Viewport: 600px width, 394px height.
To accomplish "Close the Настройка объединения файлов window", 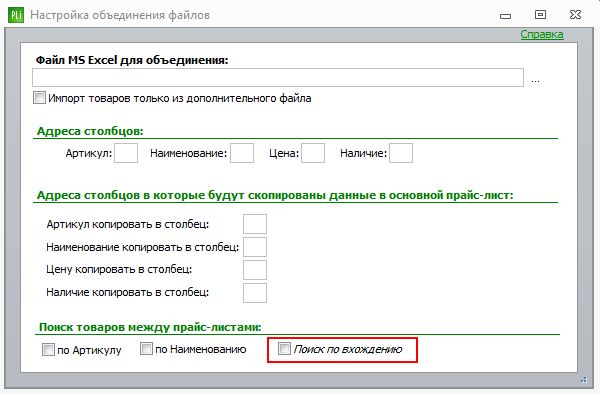I will [x=575, y=15].
